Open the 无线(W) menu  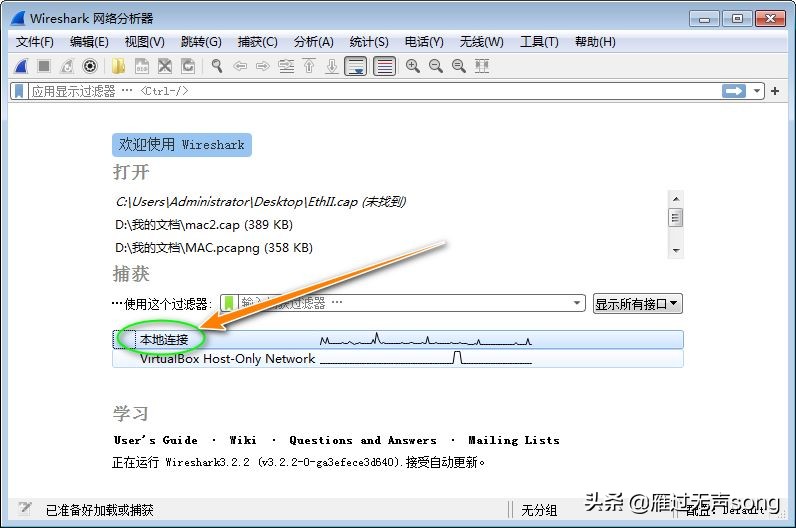[482, 42]
